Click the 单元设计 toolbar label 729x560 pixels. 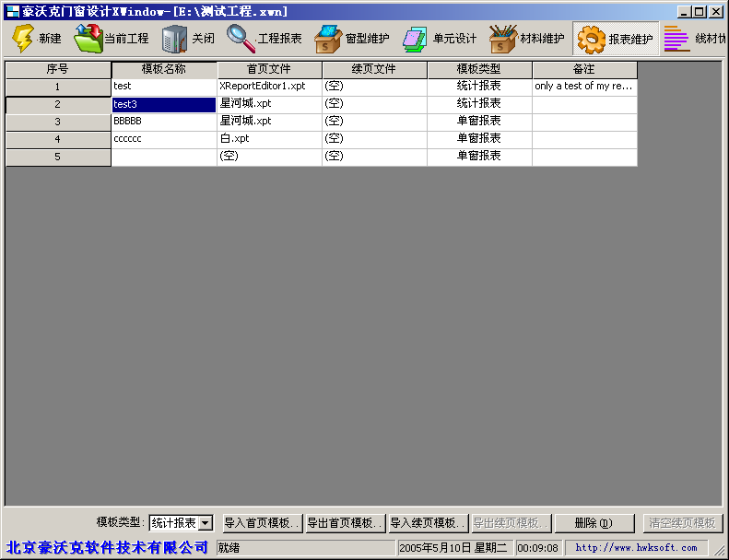pos(454,39)
